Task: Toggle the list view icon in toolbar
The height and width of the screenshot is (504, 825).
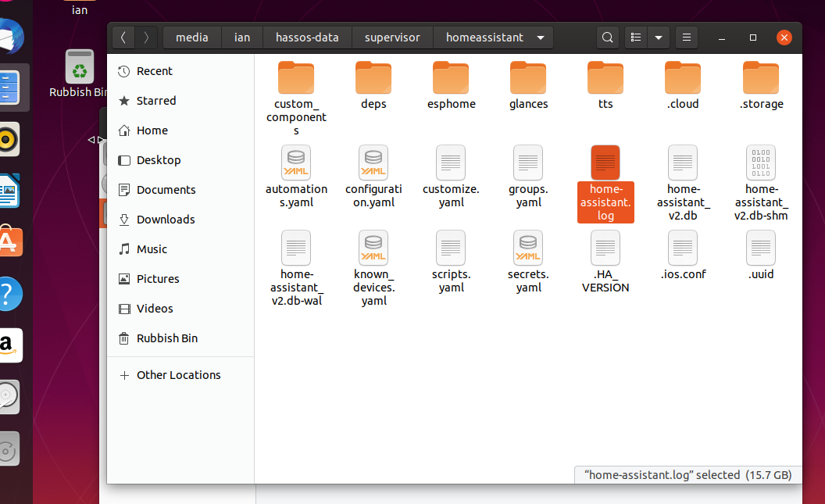Action: (637, 38)
